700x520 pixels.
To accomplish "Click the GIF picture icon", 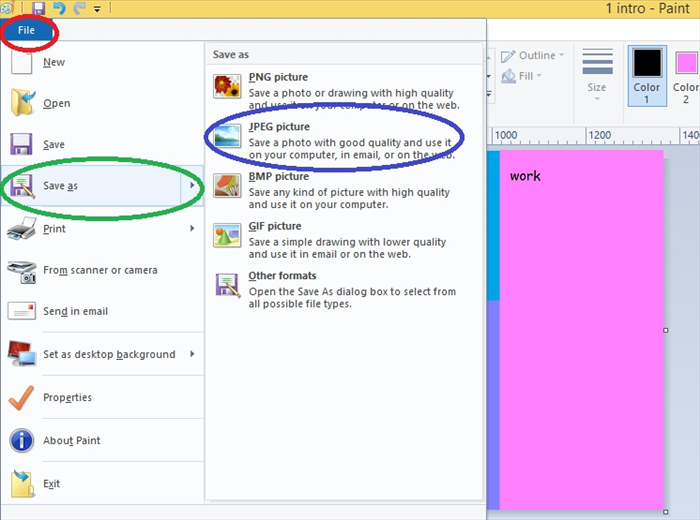I will pyautogui.click(x=227, y=235).
